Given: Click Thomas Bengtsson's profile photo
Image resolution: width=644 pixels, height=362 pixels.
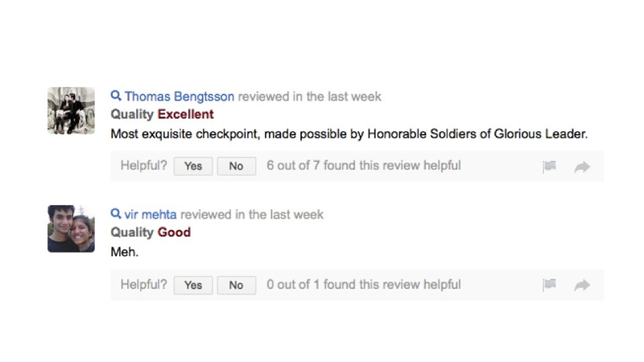Looking at the screenshot, I should pos(71,110).
